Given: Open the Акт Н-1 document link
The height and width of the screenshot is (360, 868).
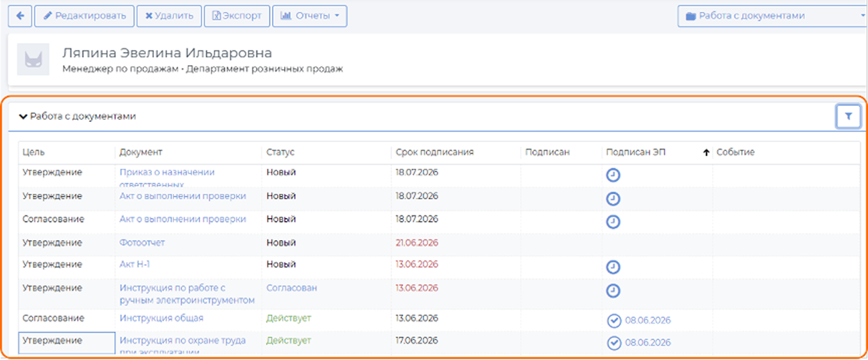Looking at the screenshot, I should coord(135,264).
